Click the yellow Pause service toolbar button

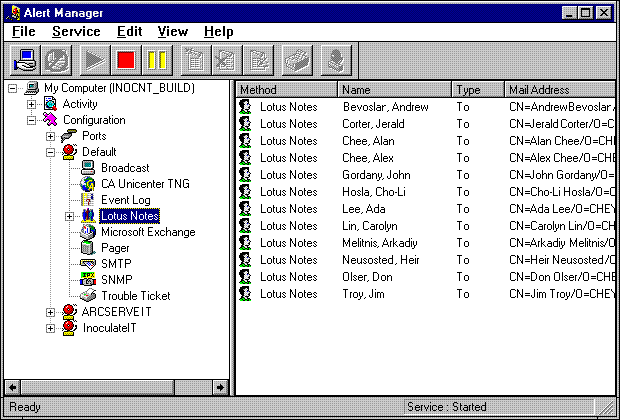(x=157, y=61)
